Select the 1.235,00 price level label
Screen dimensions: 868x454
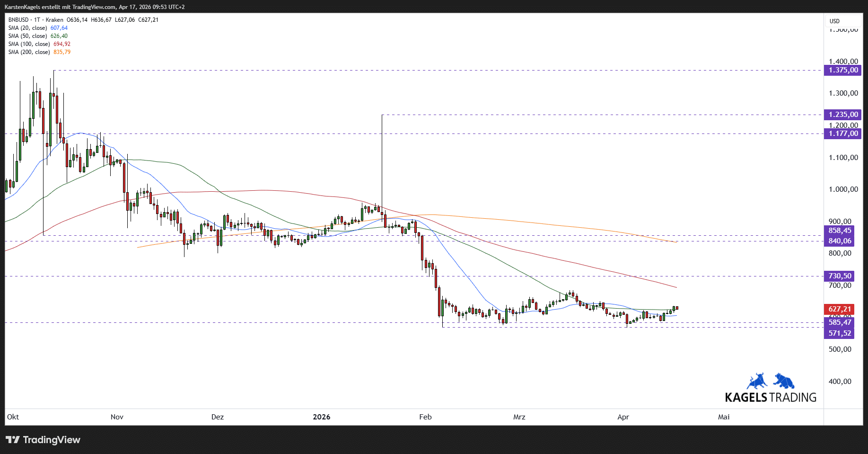click(x=842, y=115)
